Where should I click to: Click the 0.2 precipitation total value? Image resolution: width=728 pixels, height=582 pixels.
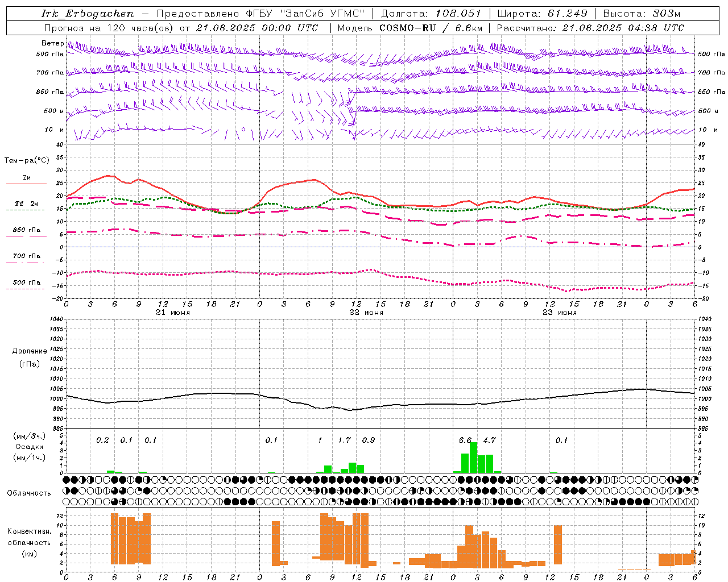tap(102, 440)
